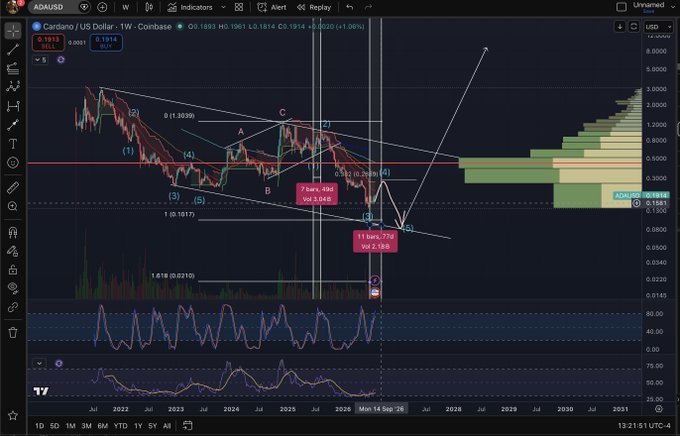This screenshot has height=436, width=680.
Task: Select the brush drawing tool
Action: pyautogui.click(x=13, y=125)
